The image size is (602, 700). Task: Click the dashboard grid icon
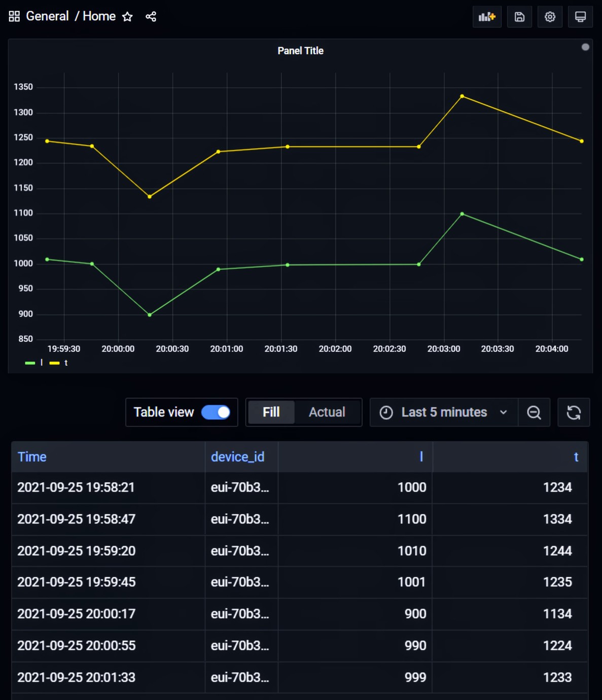point(14,17)
